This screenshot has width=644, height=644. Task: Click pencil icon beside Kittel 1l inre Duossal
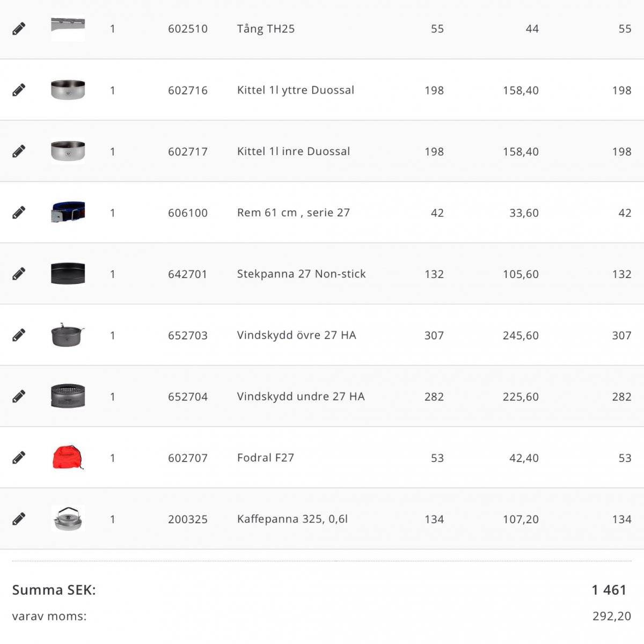[x=19, y=151]
